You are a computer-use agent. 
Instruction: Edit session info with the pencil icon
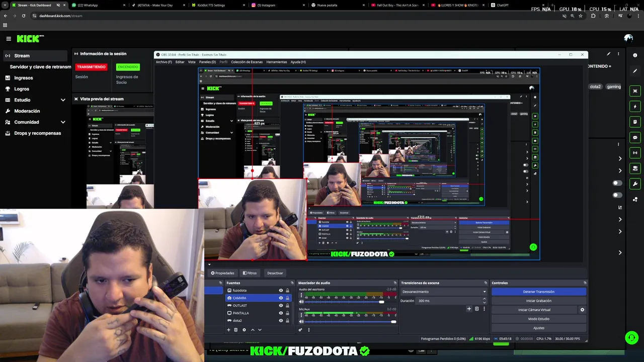point(608,54)
